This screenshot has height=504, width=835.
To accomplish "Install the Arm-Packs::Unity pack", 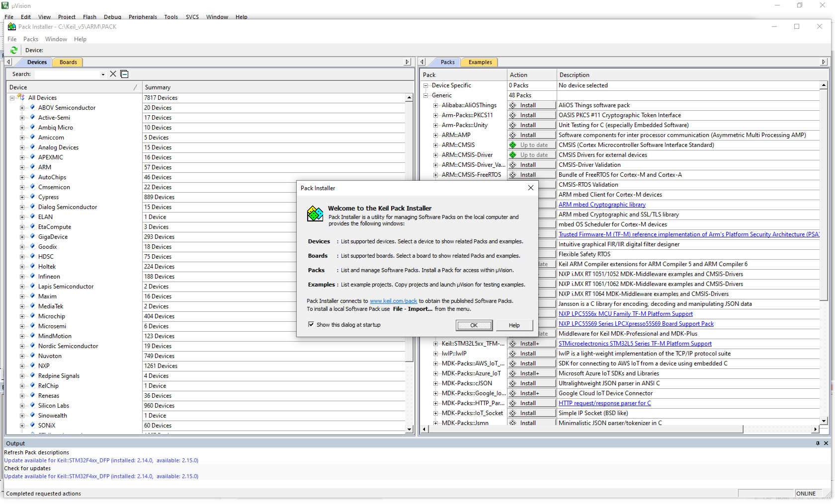I will [531, 125].
